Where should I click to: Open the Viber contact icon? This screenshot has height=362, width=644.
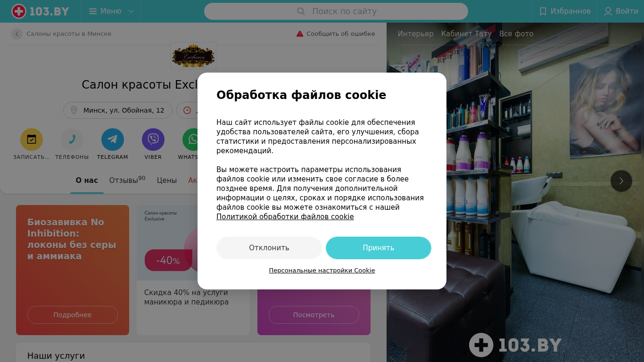pos(153,140)
